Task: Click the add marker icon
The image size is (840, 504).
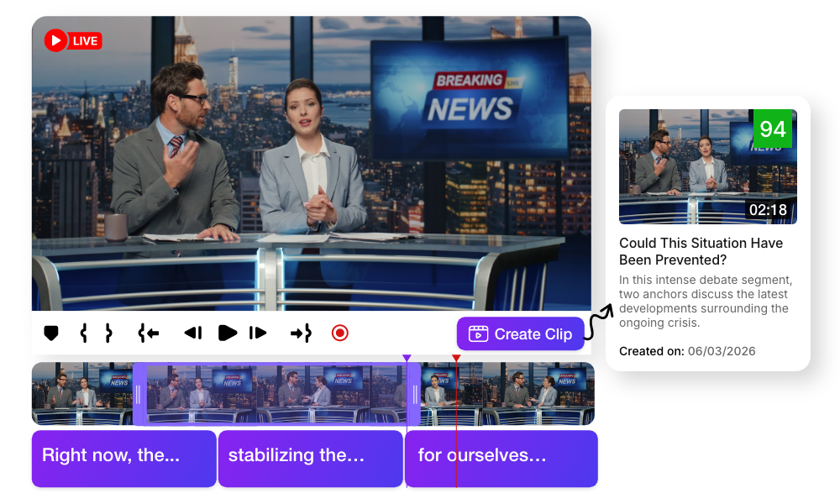Action: [51, 333]
